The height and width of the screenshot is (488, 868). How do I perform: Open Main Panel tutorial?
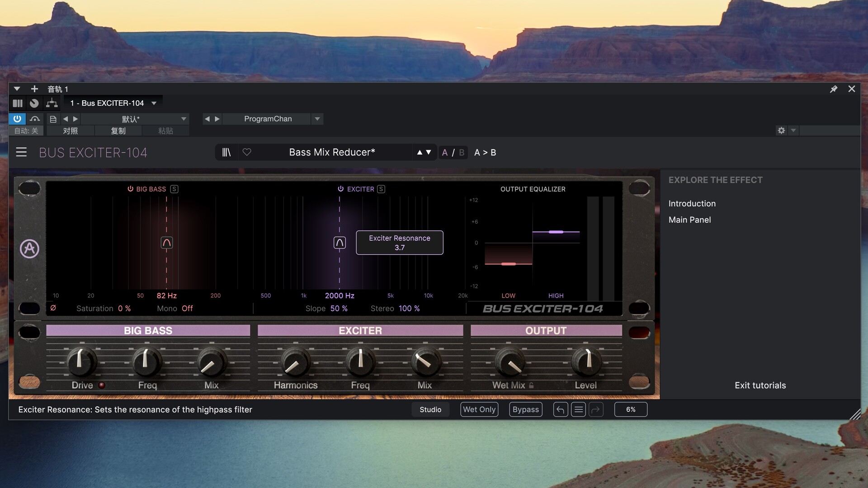point(690,220)
